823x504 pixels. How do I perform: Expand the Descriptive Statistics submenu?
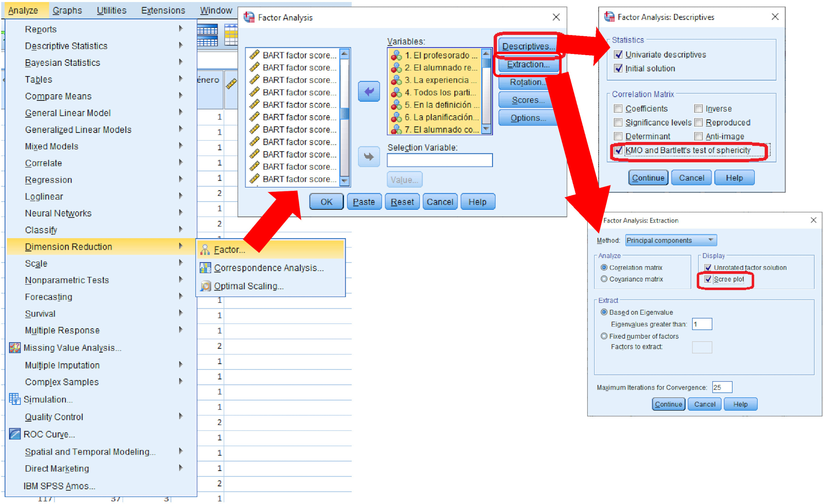[x=101, y=46]
